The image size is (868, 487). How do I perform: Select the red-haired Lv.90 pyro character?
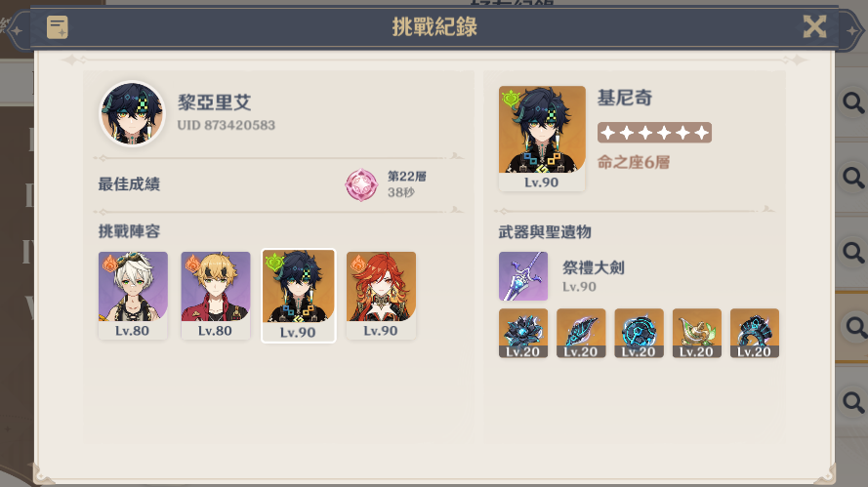click(x=381, y=296)
